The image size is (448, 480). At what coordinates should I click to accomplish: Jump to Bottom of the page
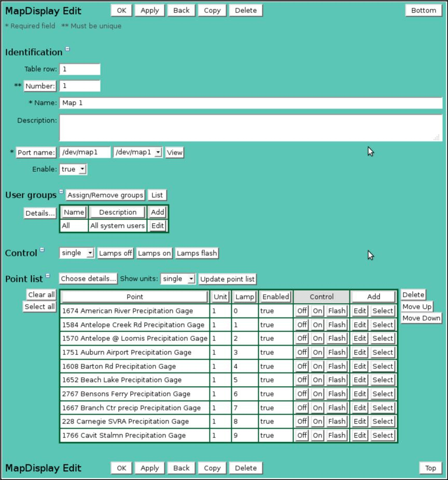(x=424, y=10)
